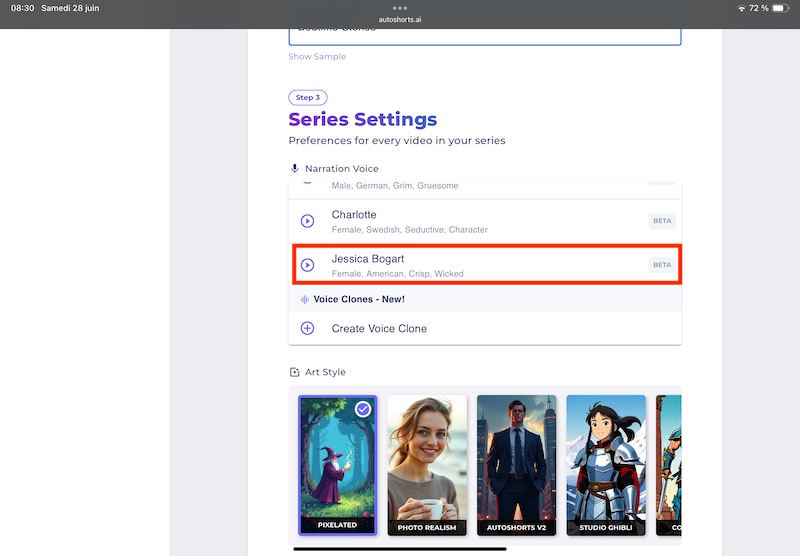The height and width of the screenshot is (556, 800).
Task: Click the BETA badge on the Jessica Bogart row
Action: 662,265
